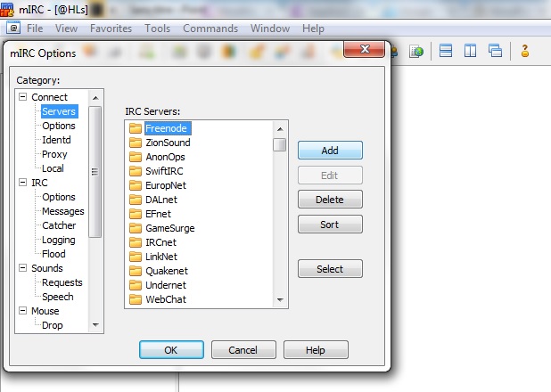Open the File menu

point(35,29)
